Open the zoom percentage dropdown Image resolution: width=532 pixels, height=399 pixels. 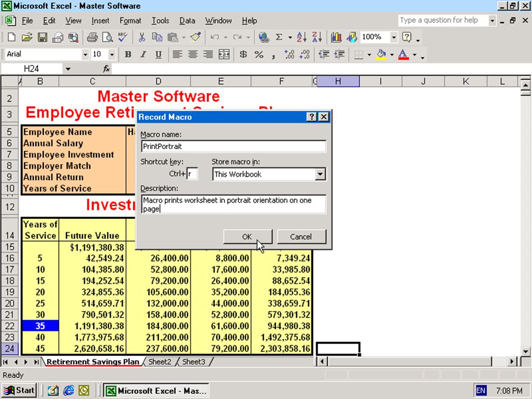point(393,37)
